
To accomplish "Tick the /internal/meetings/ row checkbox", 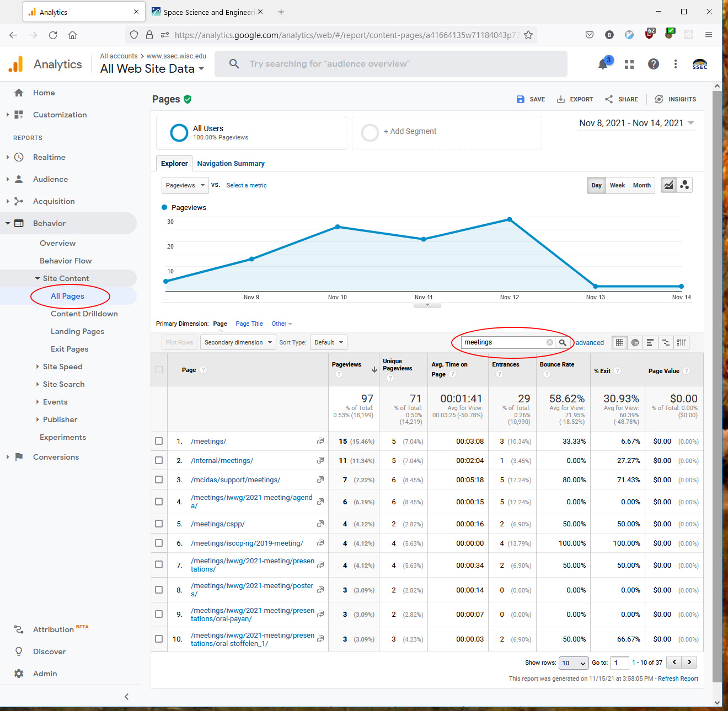I will click(x=159, y=461).
